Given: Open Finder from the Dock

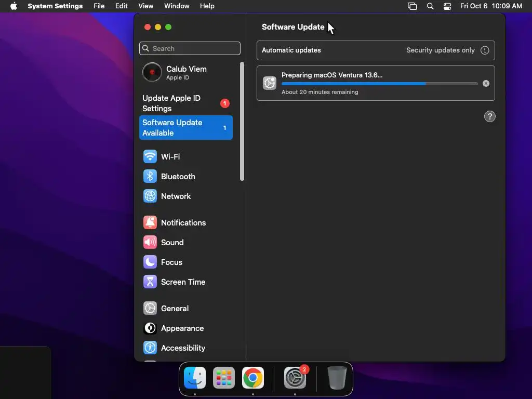Looking at the screenshot, I should [x=195, y=378].
